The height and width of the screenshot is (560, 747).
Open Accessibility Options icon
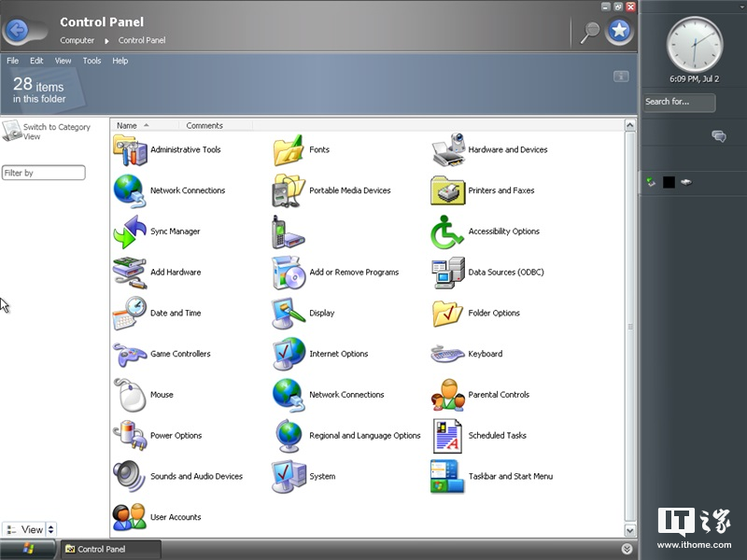[x=447, y=231]
